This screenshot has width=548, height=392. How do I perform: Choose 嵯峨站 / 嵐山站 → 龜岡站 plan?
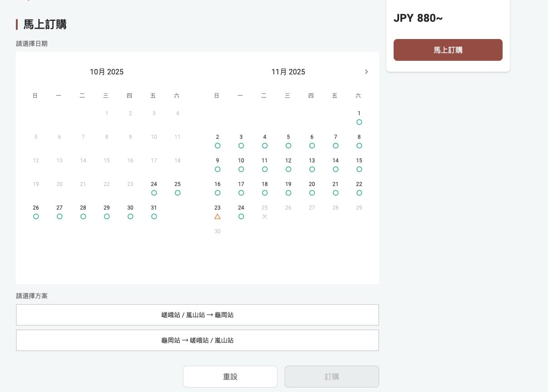click(197, 315)
